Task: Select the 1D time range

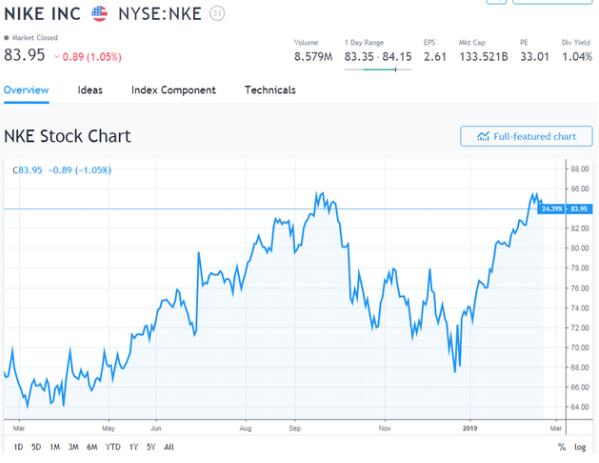Action: (x=18, y=447)
